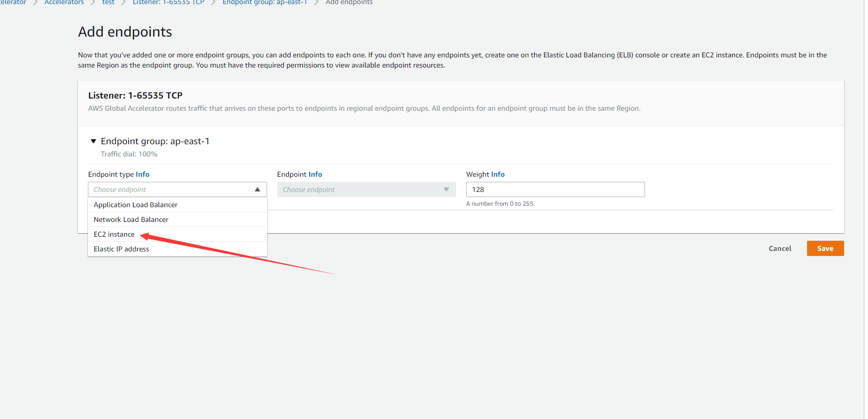Go to Accelerators breadcrumb
Image resolution: width=868 pixels, height=419 pixels.
tap(64, 3)
